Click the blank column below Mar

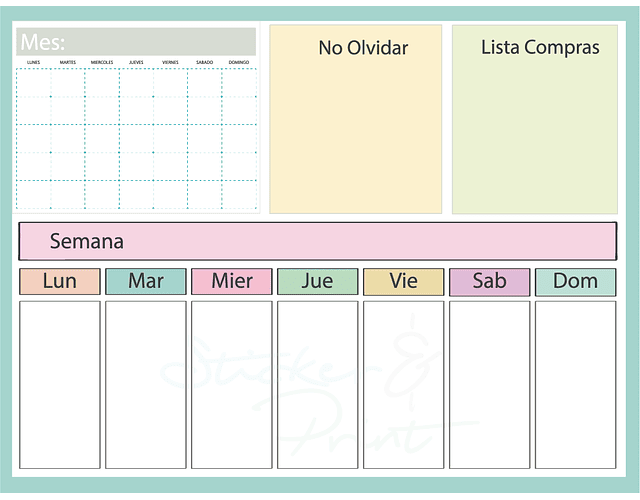point(146,385)
